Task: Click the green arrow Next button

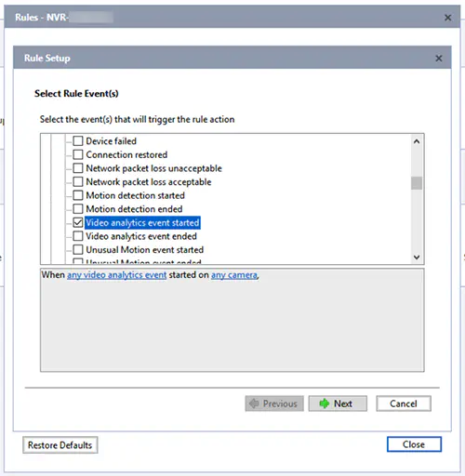Action: 338,403
